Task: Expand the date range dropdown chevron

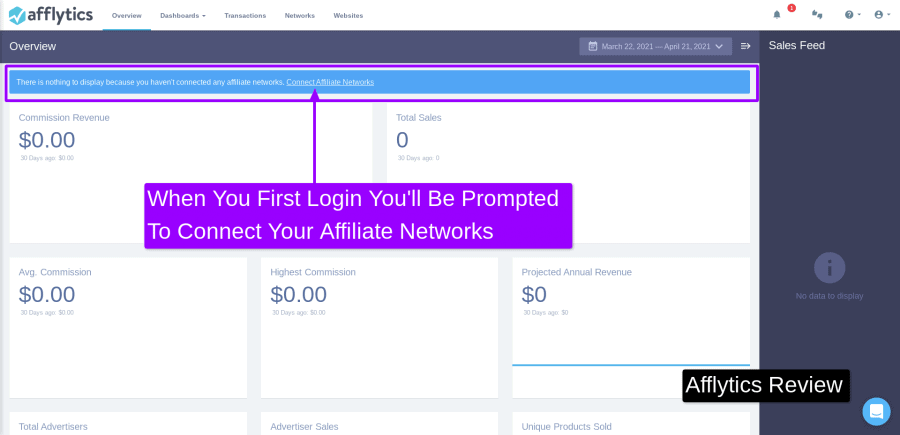Action: pyautogui.click(x=719, y=46)
